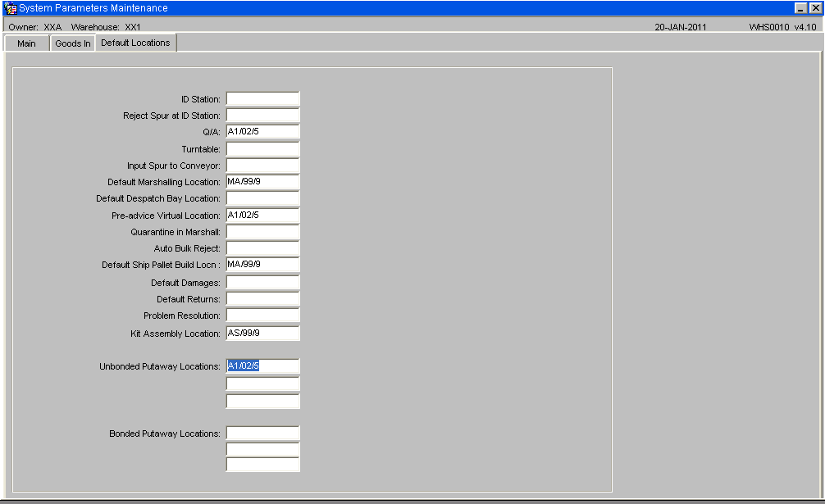
Task: Click the Unbonded Putaway Locations label
Action: (159, 366)
